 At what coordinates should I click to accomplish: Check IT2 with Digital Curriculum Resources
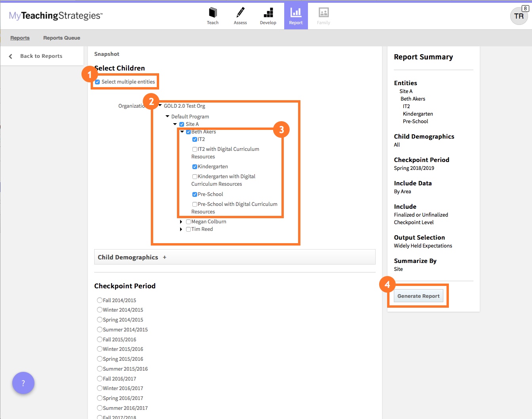pos(194,149)
